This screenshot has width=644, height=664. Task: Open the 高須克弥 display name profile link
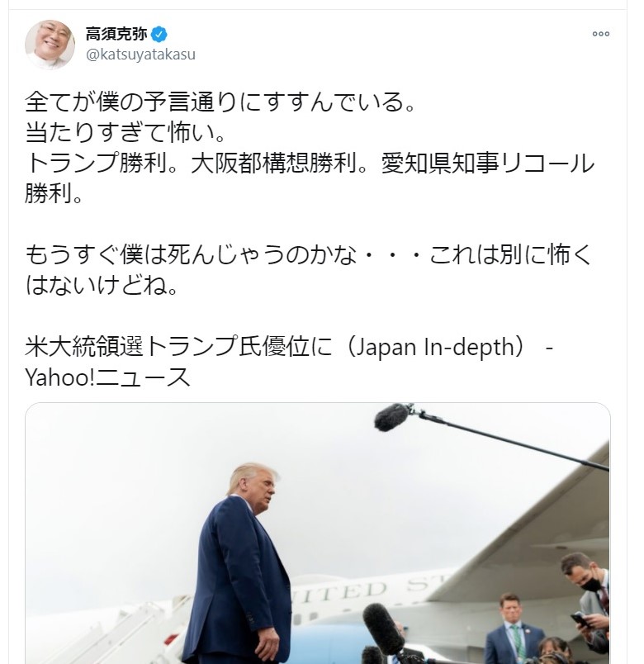(x=116, y=35)
